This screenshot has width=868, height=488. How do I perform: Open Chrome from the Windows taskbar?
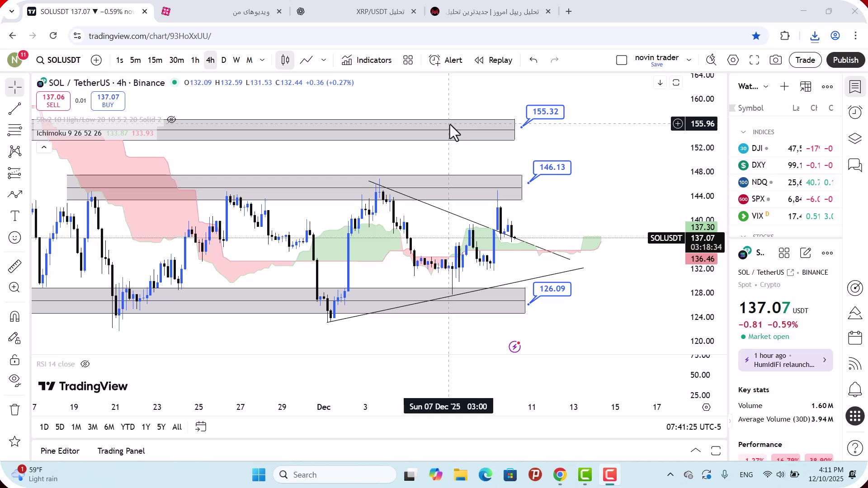pyautogui.click(x=560, y=475)
